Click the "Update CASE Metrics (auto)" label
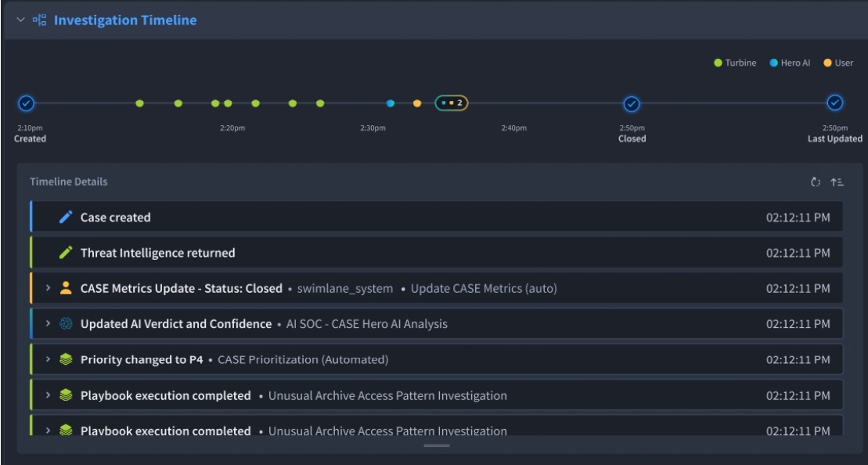The height and width of the screenshot is (465, 868). (484, 288)
